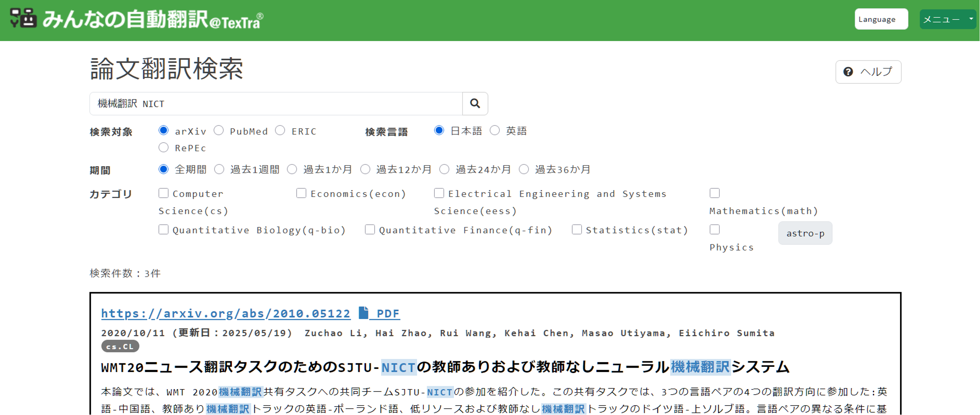Enable the Computer Science(cs) category checkbox
The width and height of the screenshot is (980, 415).
point(164,193)
